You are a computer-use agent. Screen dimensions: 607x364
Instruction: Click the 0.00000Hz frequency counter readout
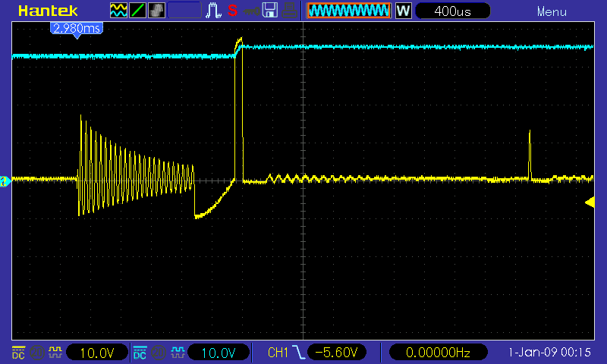[438, 353]
